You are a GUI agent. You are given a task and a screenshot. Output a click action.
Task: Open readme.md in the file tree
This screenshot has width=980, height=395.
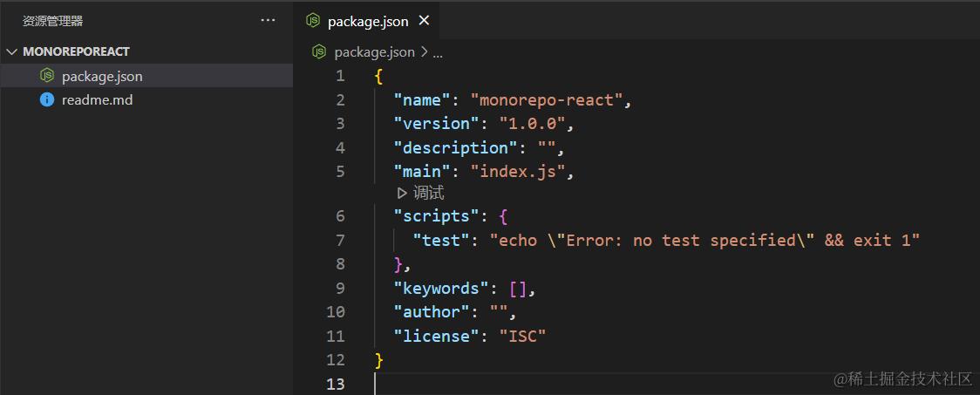146,100
